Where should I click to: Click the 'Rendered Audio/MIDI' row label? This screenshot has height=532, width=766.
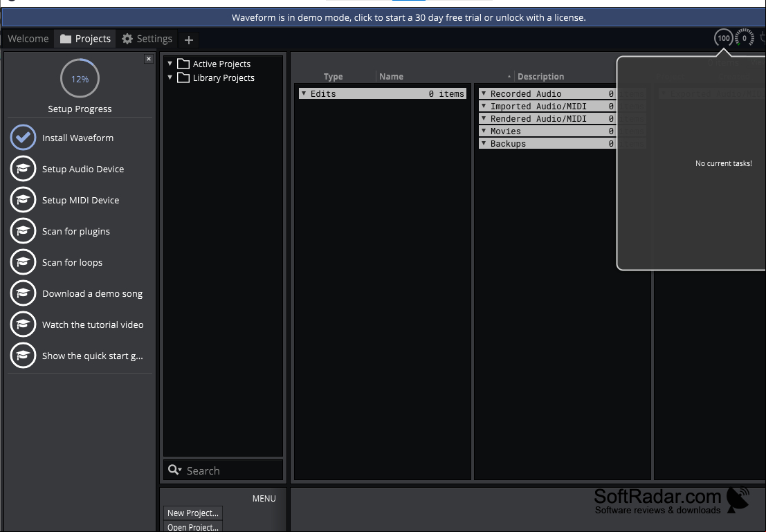click(x=538, y=119)
